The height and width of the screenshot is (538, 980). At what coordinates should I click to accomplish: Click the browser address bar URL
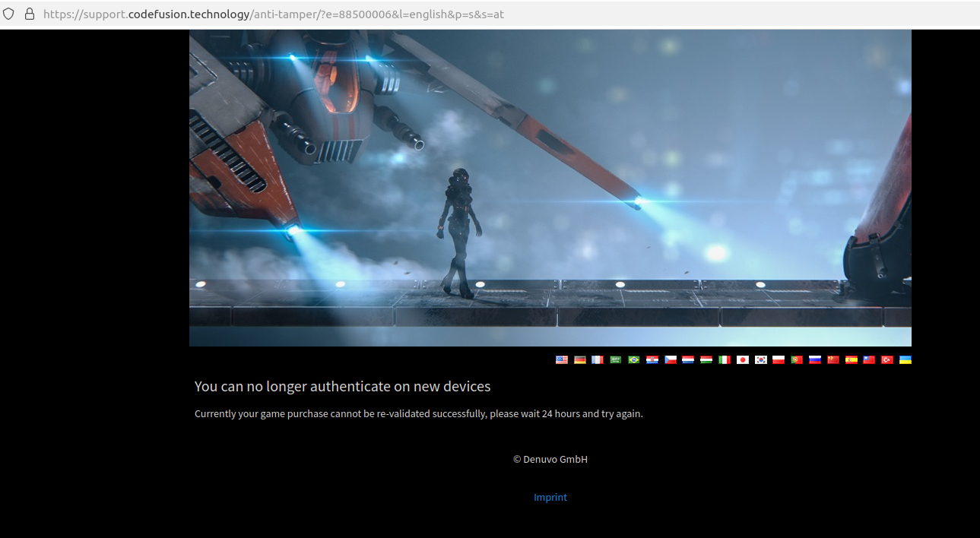coord(274,14)
